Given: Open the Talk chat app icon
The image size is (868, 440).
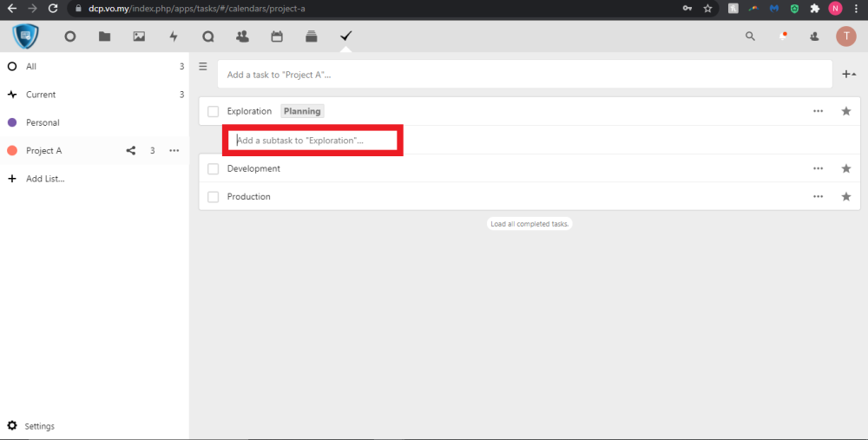Looking at the screenshot, I should [x=207, y=36].
